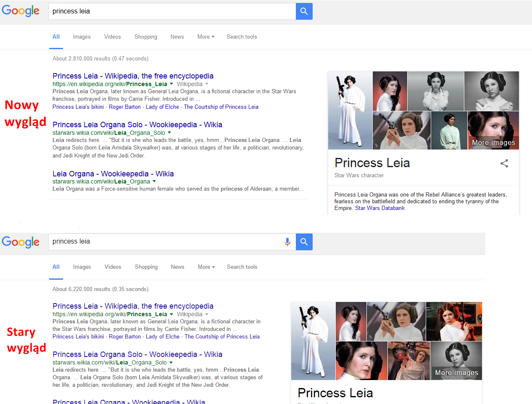Select the All tab in new layout

[56, 37]
